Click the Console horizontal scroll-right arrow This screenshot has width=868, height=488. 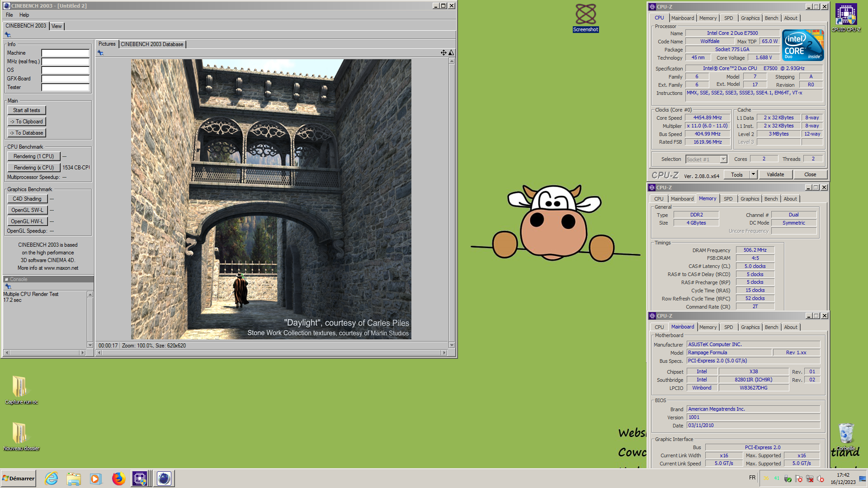pyautogui.click(x=82, y=353)
